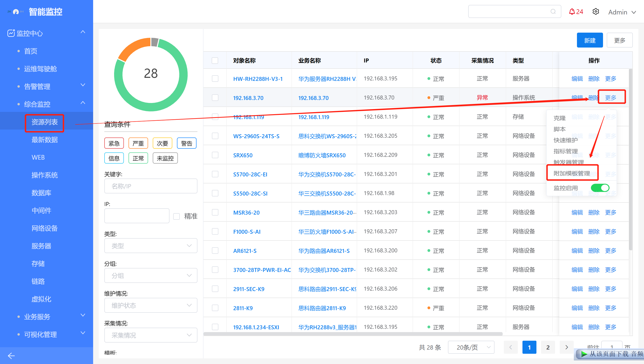Image resolution: width=644 pixels, height=364 pixels.
Task: Expand the 业务服务 submenu
Action: coord(83,315)
